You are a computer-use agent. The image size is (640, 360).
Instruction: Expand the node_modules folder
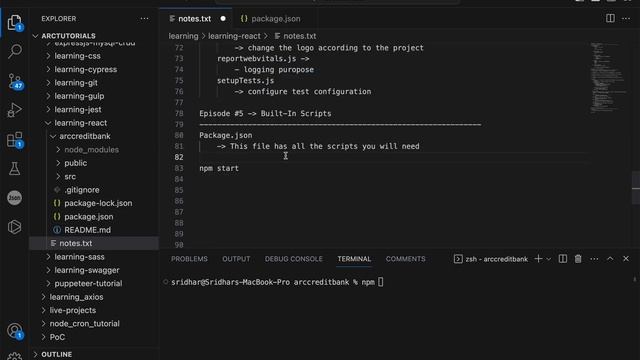click(91, 150)
